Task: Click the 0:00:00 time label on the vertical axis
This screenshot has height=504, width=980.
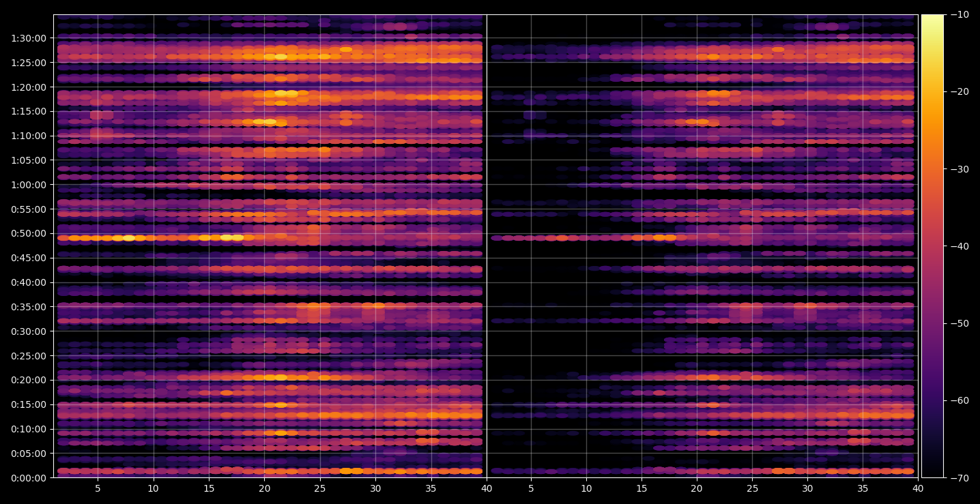Action: coord(28,478)
